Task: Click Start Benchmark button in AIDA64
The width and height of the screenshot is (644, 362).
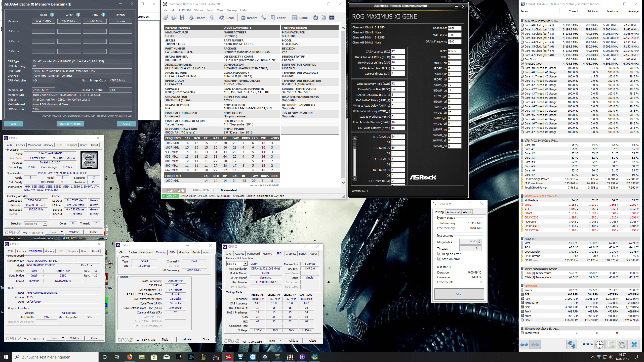Action: (70, 124)
